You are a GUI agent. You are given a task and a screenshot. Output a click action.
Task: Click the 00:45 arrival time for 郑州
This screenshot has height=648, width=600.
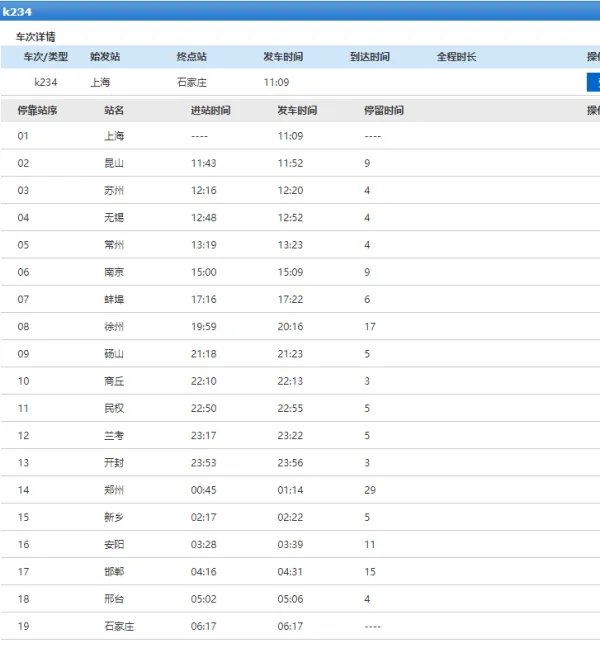(x=203, y=489)
